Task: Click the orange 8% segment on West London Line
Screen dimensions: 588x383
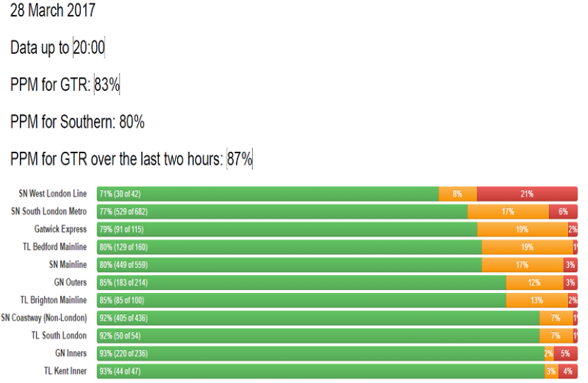Action: (458, 194)
